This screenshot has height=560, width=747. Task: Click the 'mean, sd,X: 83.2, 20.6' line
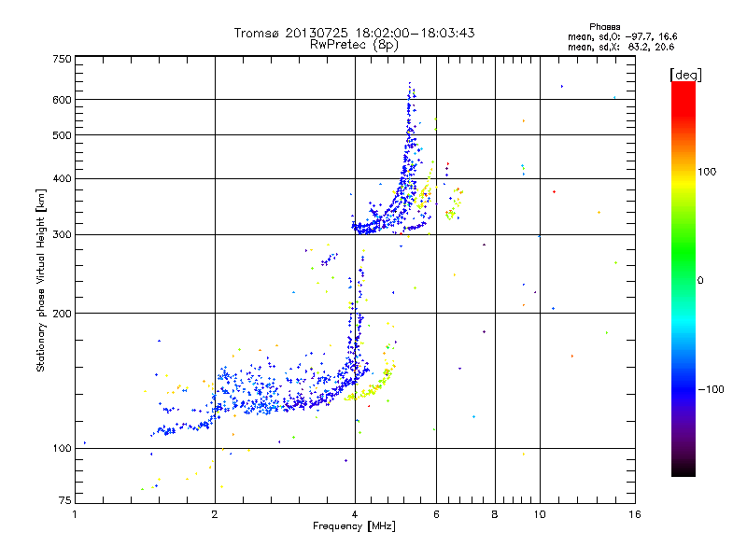pyautogui.click(x=621, y=47)
